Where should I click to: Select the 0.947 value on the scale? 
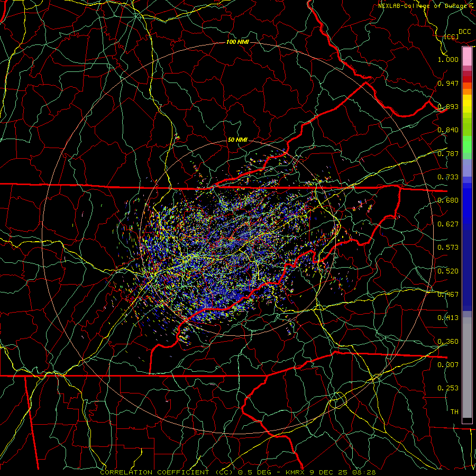pos(448,83)
